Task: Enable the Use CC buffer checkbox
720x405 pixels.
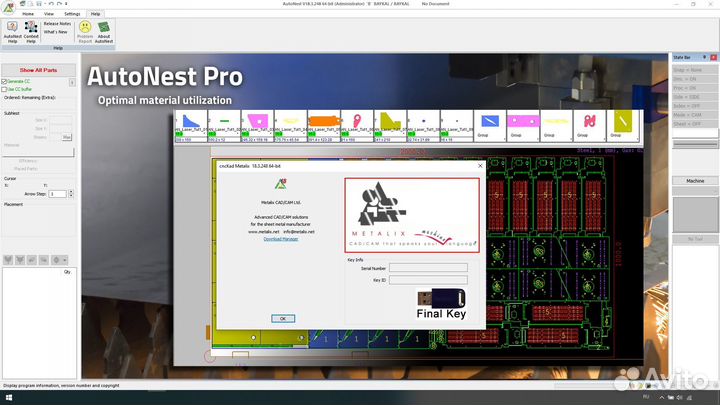Action: click(x=4, y=90)
